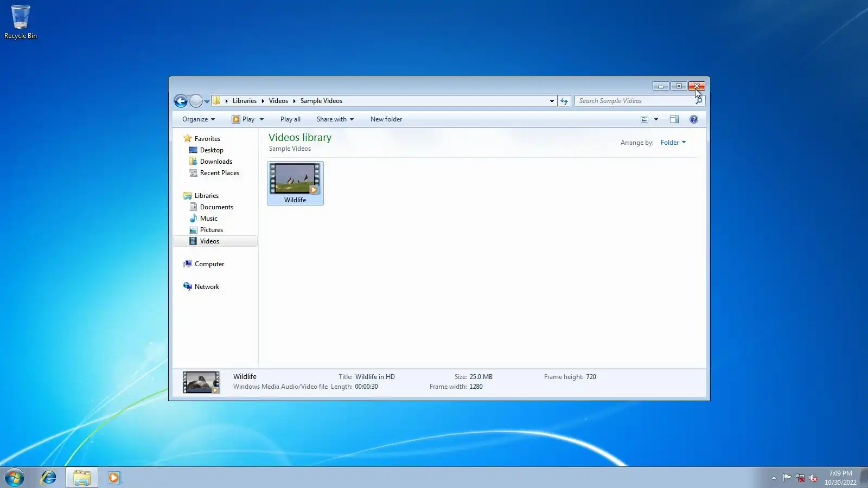The width and height of the screenshot is (868, 488).
Task: Expand the address bar history dropdown
Action: 552,101
